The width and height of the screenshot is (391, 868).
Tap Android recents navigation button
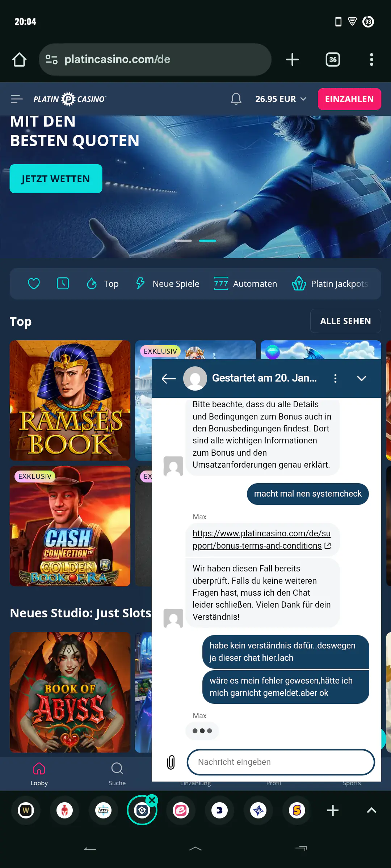coord(301,848)
